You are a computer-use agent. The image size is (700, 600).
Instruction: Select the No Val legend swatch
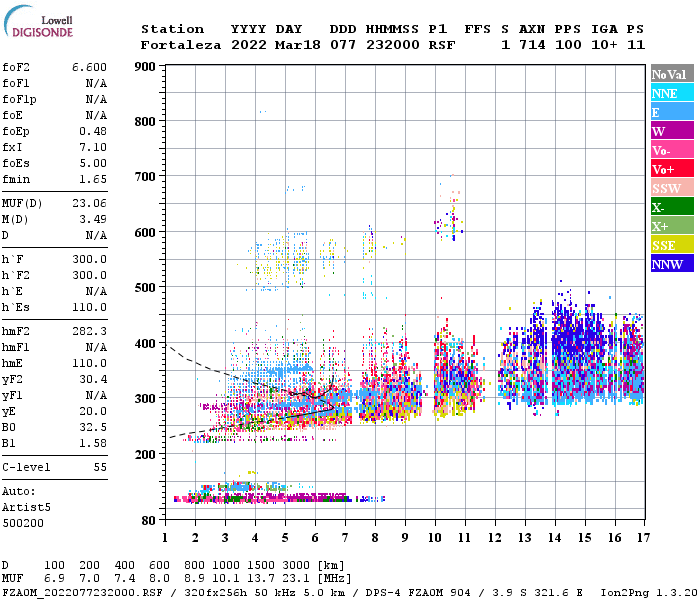672,73
